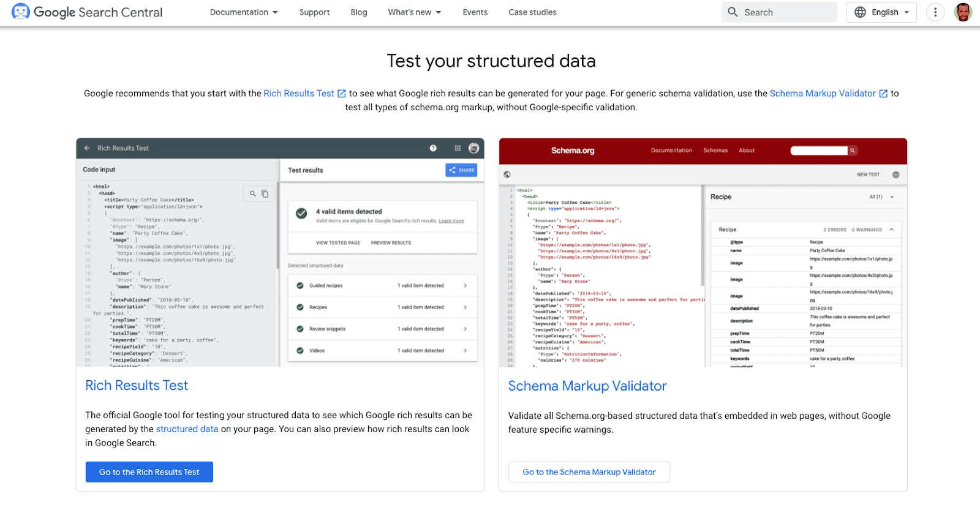Click globe icon left of validator toolbar

click(x=507, y=174)
